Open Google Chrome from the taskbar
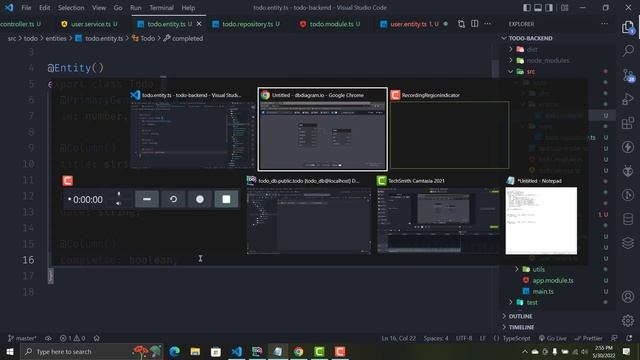The image size is (640, 360). (x=298, y=351)
